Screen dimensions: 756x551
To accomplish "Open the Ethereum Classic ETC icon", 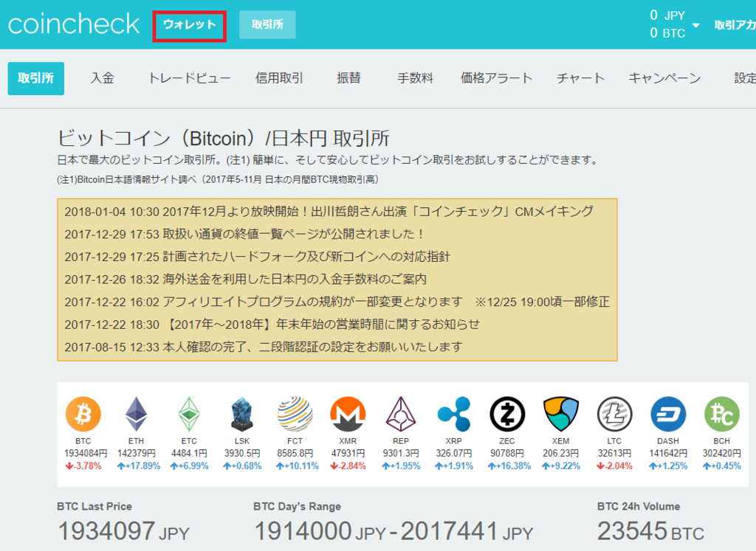I will (x=189, y=415).
